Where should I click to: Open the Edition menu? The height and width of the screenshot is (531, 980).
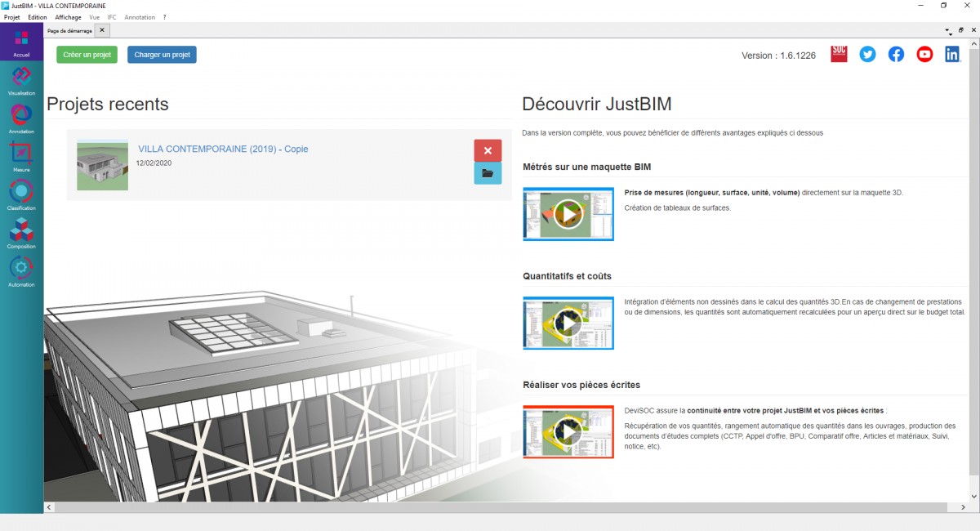point(37,17)
